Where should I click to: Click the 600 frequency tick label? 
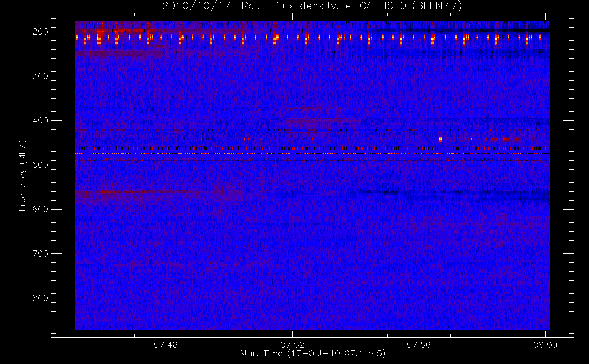[x=40, y=209]
